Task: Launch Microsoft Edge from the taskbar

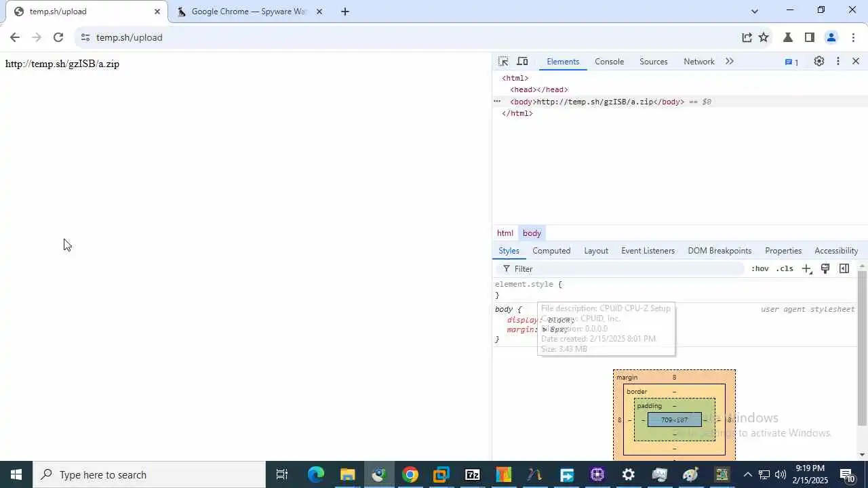Action: point(316,474)
